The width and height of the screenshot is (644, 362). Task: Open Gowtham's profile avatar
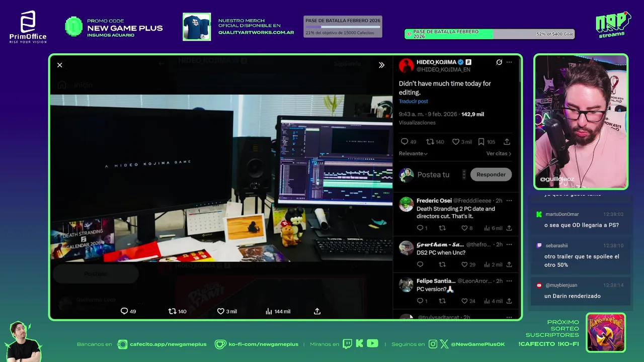pyautogui.click(x=406, y=248)
